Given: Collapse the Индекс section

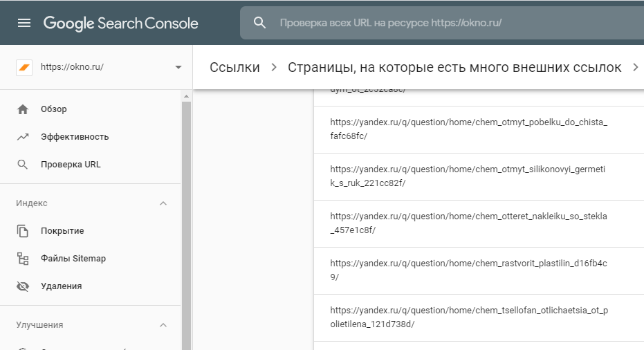Looking at the screenshot, I should pyautogui.click(x=163, y=203).
